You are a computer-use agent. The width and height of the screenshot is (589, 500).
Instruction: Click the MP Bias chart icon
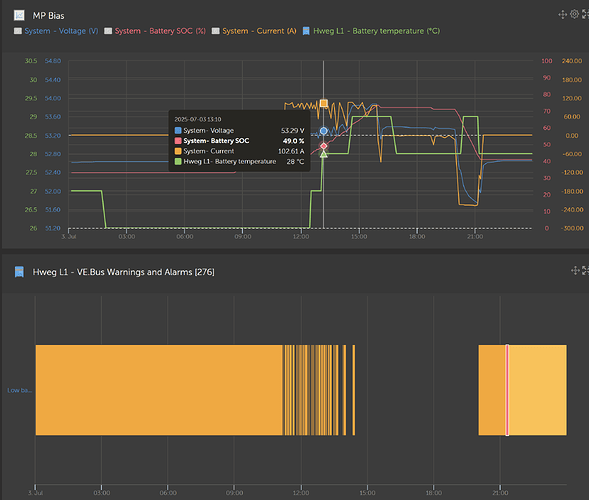19,15
